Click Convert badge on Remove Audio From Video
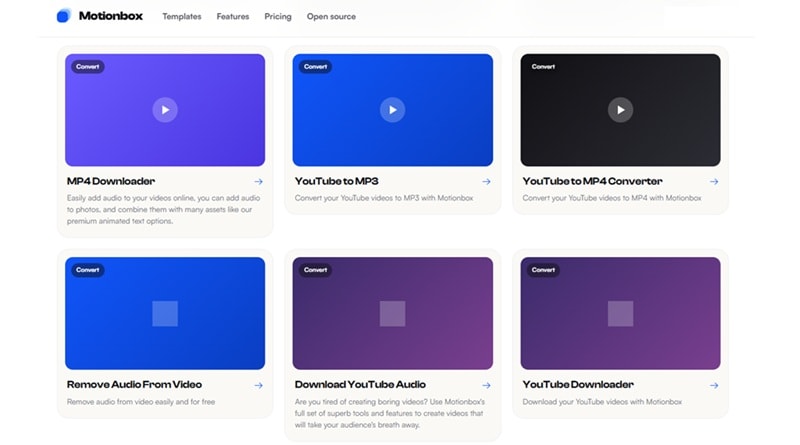The image size is (800, 445). tap(88, 270)
